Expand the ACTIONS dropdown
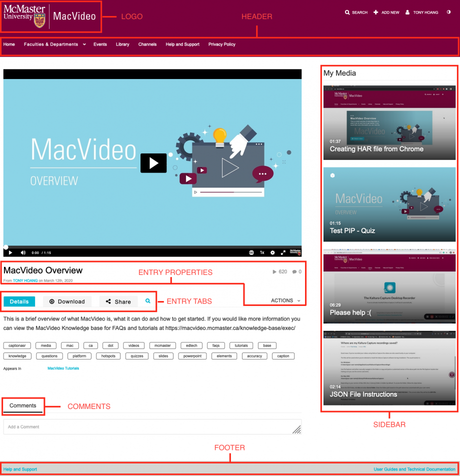Screen dimensions: 460x476 tap(285, 300)
